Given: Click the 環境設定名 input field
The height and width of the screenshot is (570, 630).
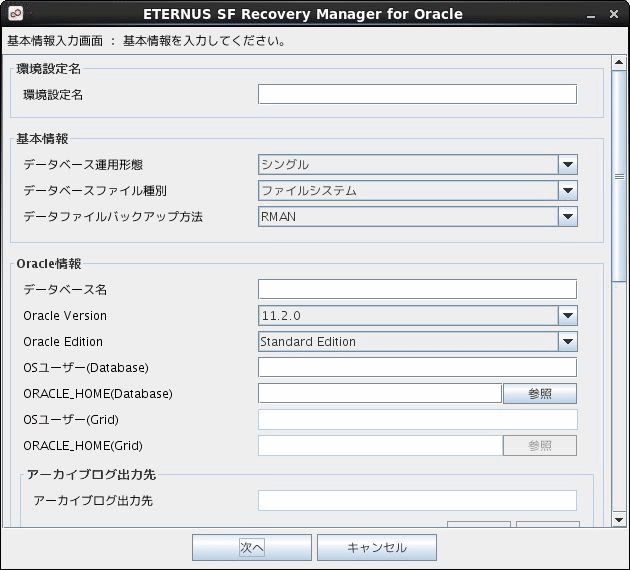Looking at the screenshot, I should 417,94.
